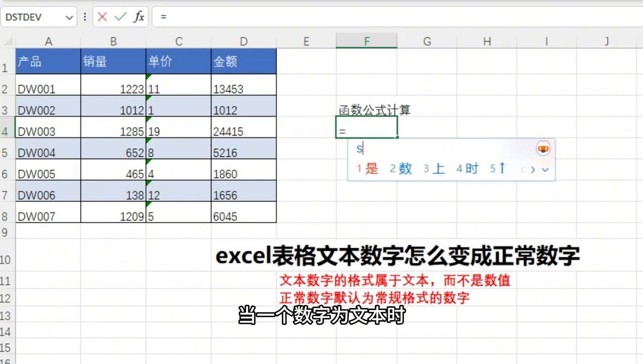Select column I header

[x=546, y=41]
